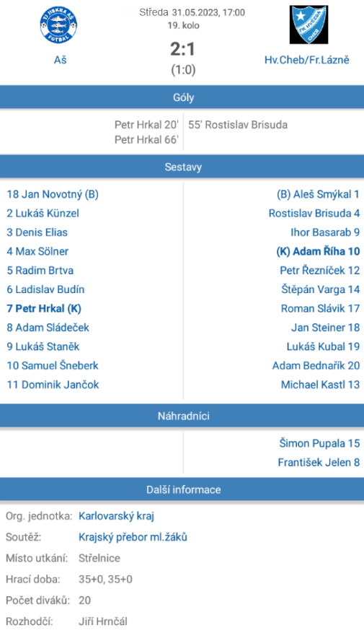Select the Góly section header

[182, 97]
